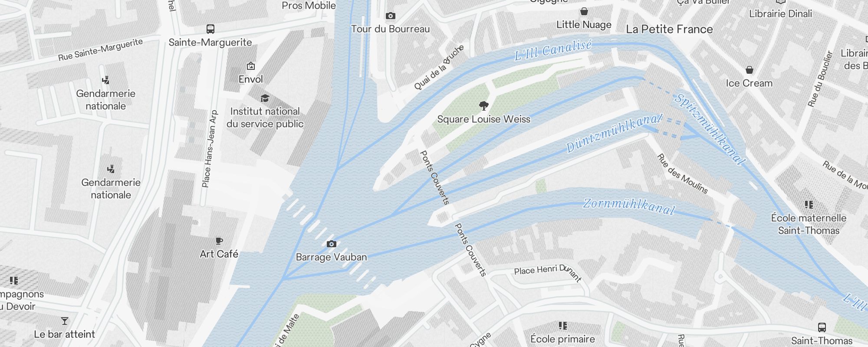
Task: Open the graduation cap icon for Institut national
Action: (x=265, y=98)
